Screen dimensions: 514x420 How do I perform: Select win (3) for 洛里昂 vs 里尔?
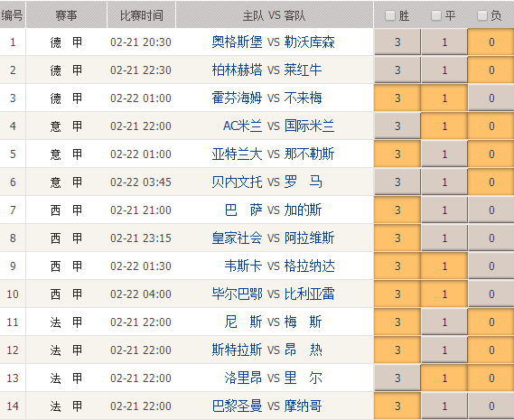tap(397, 378)
